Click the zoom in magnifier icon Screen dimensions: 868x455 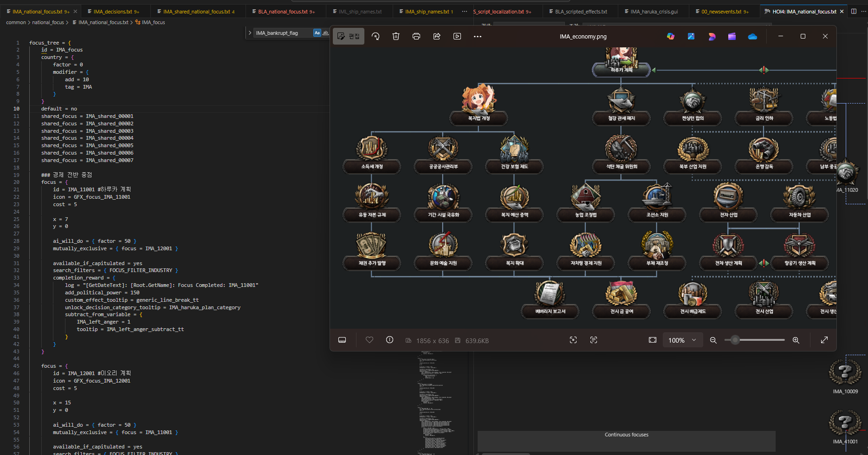click(796, 340)
